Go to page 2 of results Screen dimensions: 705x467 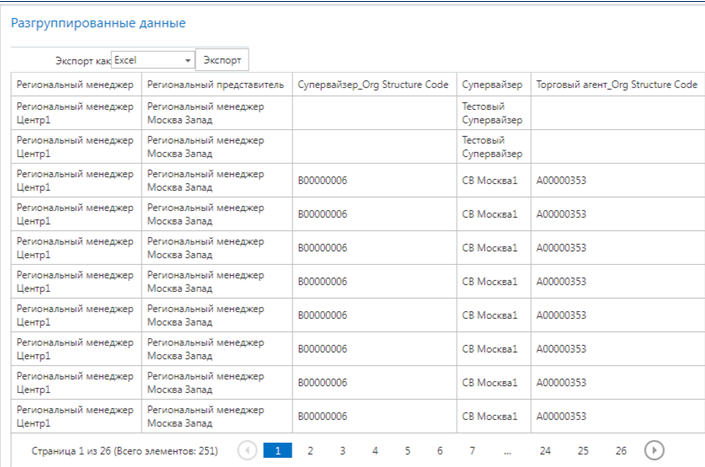[310, 451]
